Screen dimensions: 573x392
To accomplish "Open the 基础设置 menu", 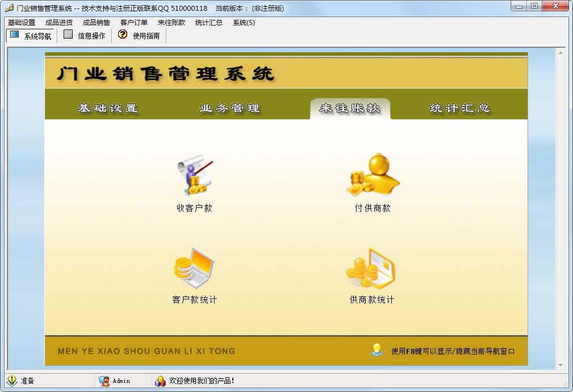I will point(22,23).
